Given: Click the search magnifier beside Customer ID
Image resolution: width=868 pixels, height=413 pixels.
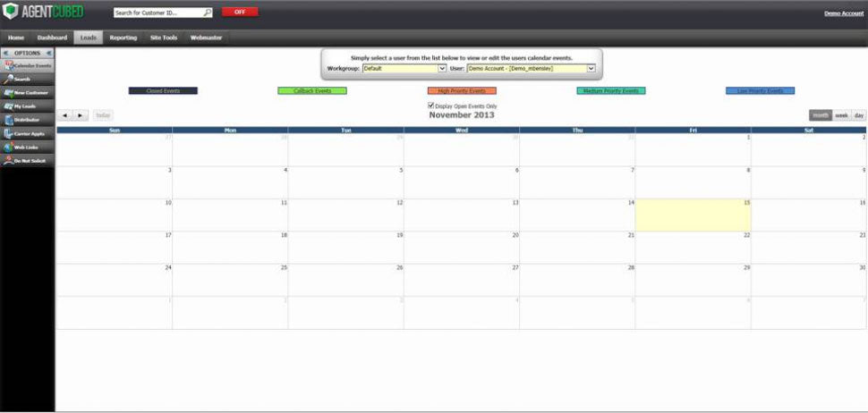Looking at the screenshot, I should pyautogui.click(x=207, y=13).
